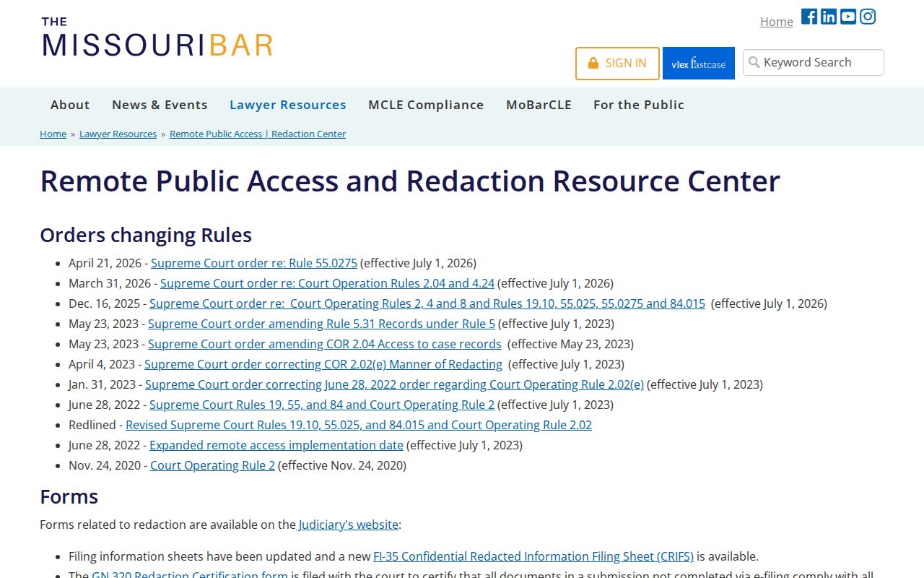The width and height of the screenshot is (924, 578).
Task: Open Supreme Court order re: Rule 55.0275
Action: tap(254, 263)
